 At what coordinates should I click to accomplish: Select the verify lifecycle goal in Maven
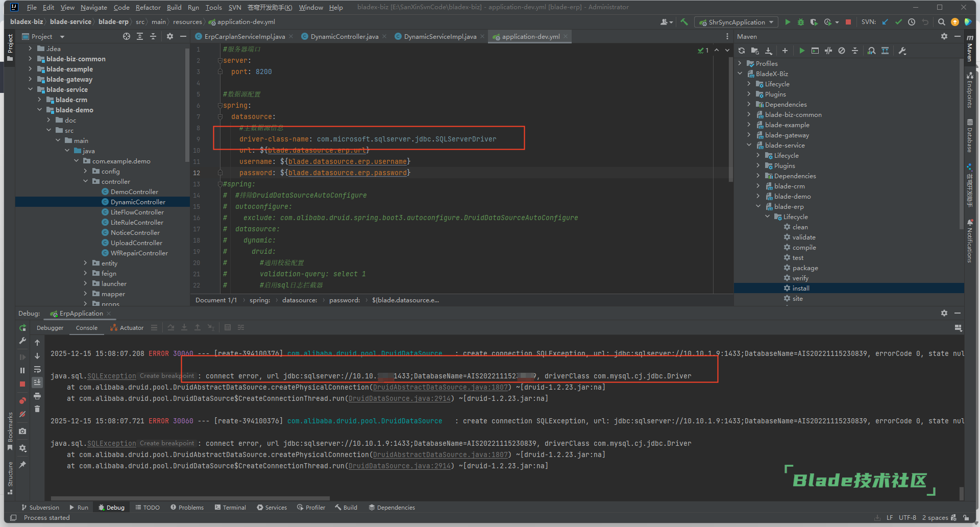800,278
